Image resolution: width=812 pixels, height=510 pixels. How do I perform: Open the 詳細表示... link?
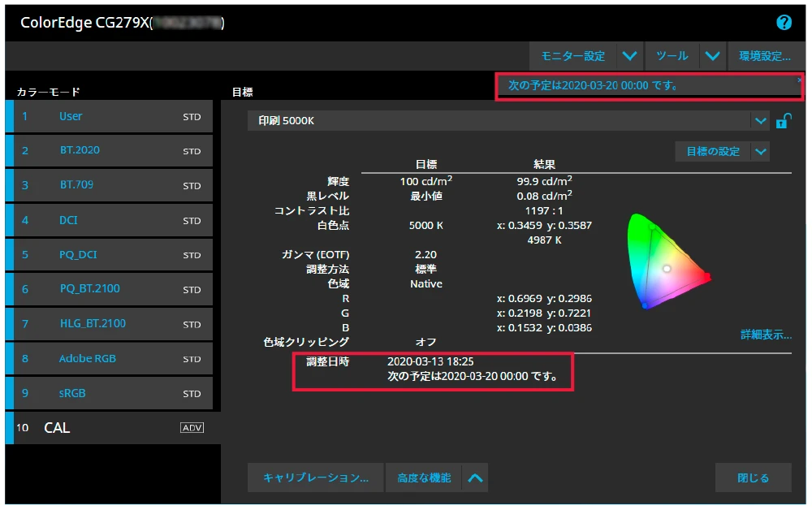[766, 335]
